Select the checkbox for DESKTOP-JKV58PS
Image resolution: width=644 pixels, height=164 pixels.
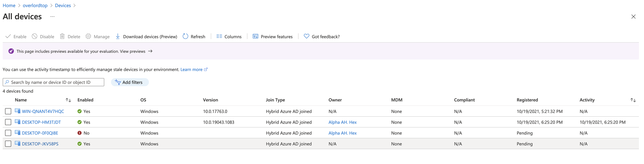point(8,144)
